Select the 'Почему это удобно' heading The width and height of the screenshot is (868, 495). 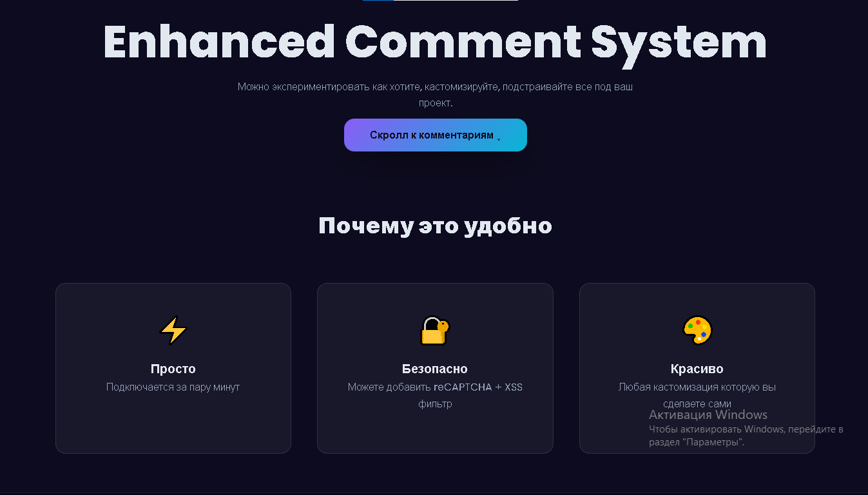click(435, 226)
